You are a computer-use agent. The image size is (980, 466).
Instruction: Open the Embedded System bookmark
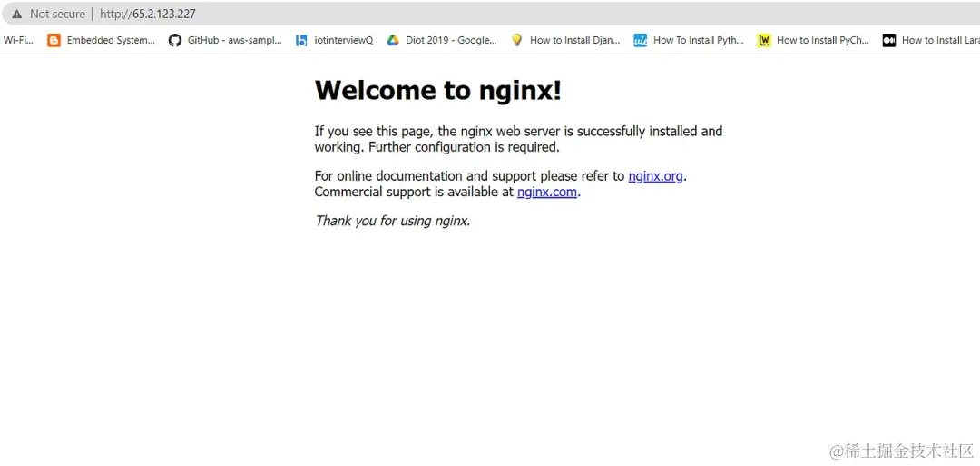coord(111,40)
